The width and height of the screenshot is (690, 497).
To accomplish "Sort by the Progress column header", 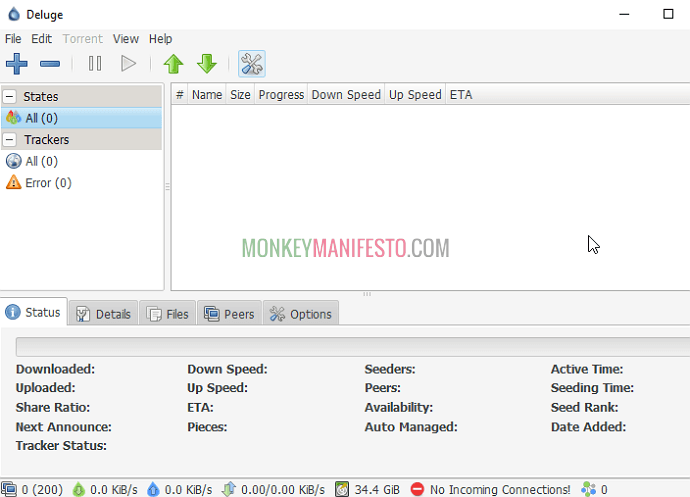I will coord(281,95).
